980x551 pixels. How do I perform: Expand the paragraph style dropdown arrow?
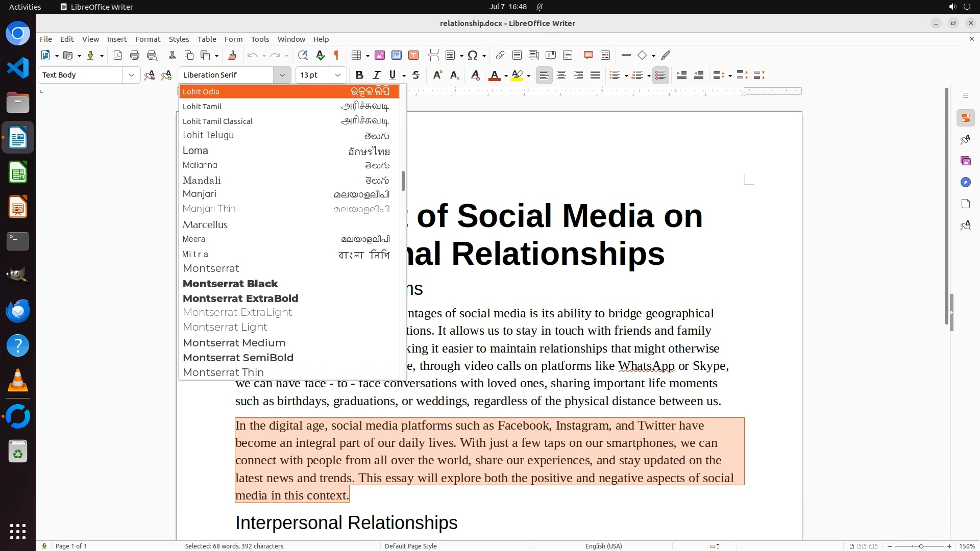pyautogui.click(x=131, y=75)
